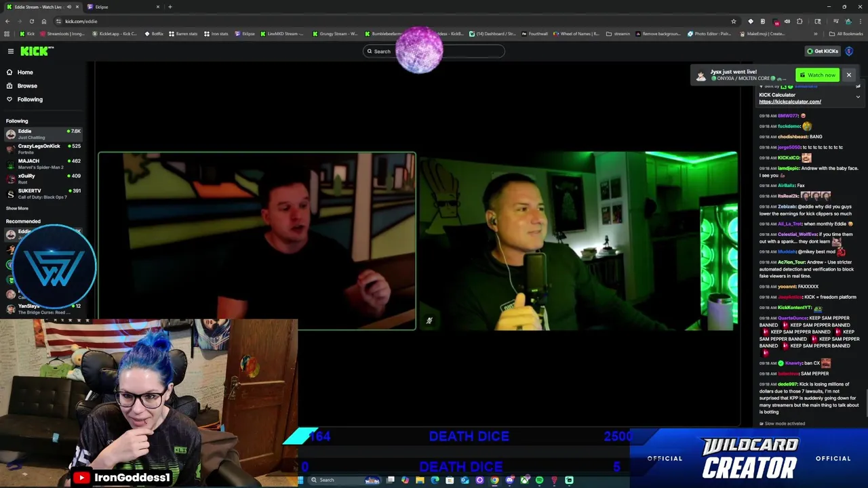868x488 pixels.
Task: Click Eddie's stream webcam video
Action: click(578, 241)
